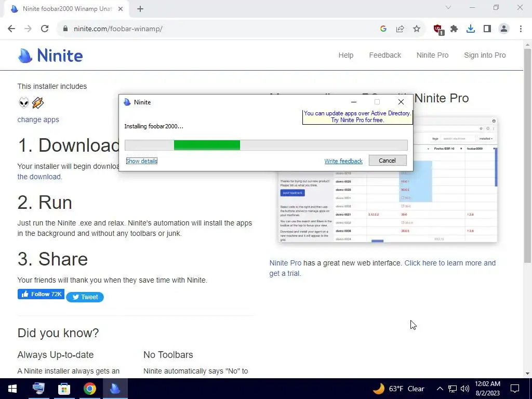Open the Help page
Screen dimensions: 532x399
[x=345, y=55]
